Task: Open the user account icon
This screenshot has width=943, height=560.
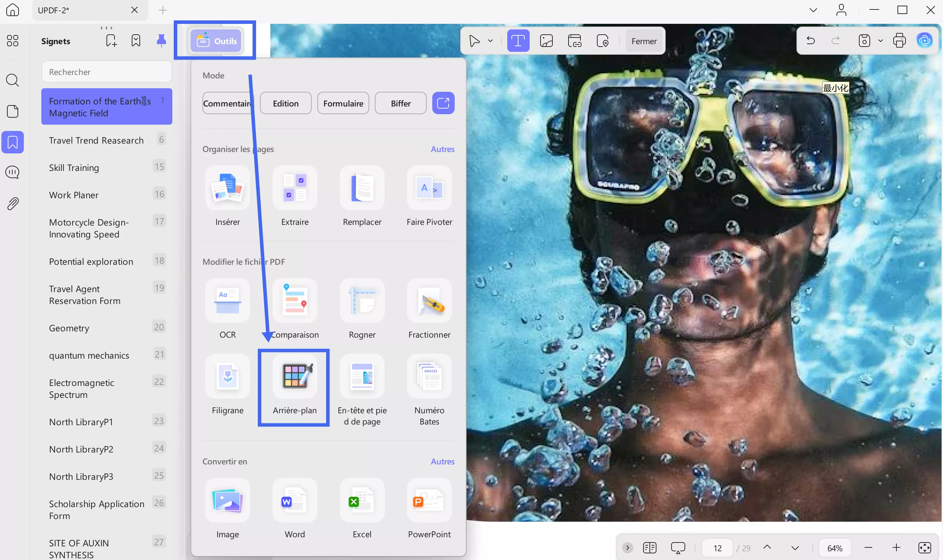Action: pyautogui.click(x=841, y=10)
